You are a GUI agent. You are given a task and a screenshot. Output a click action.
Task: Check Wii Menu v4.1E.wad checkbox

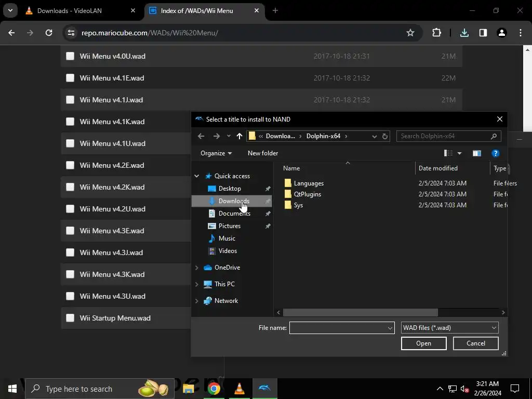pos(70,78)
